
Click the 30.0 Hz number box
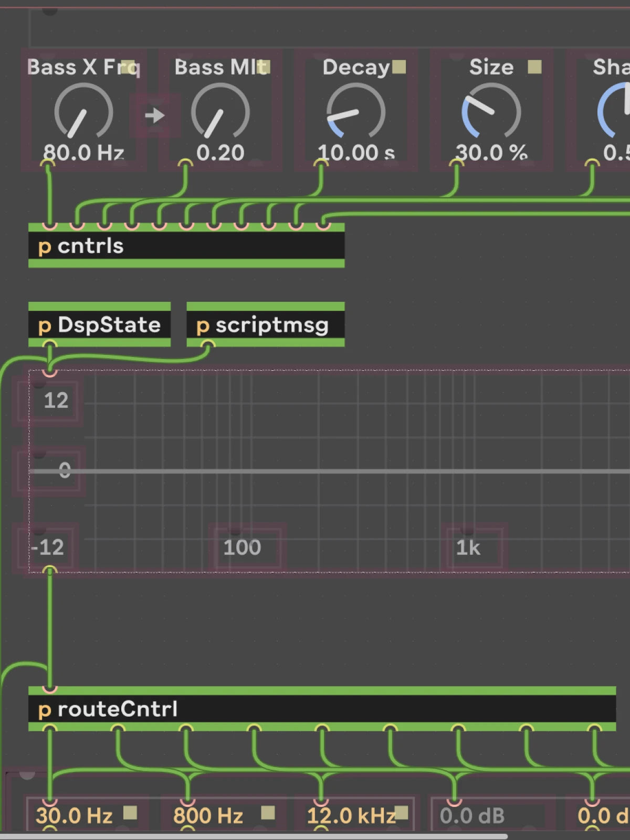tap(74, 816)
